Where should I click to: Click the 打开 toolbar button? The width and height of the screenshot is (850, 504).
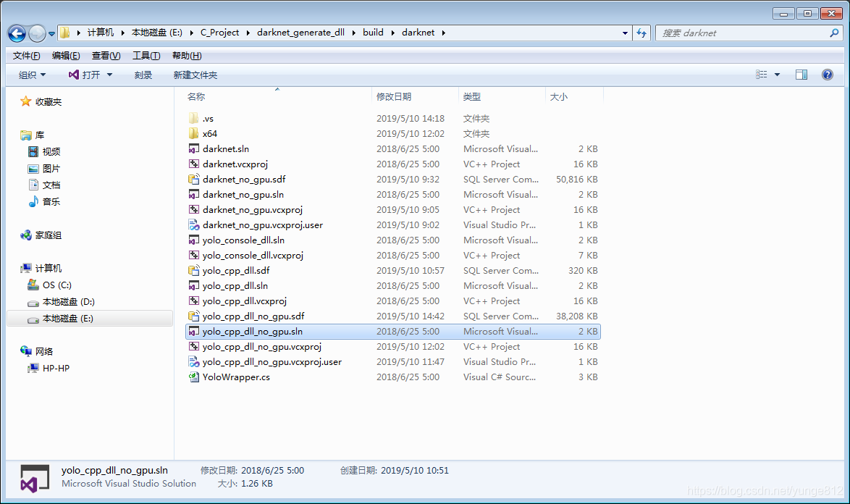point(85,75)
